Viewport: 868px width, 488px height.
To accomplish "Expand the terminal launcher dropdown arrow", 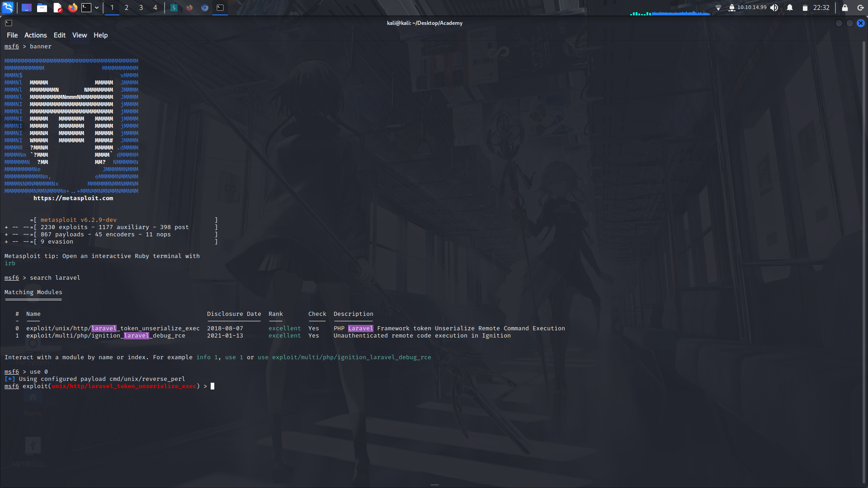I will [x=96, y=8].
